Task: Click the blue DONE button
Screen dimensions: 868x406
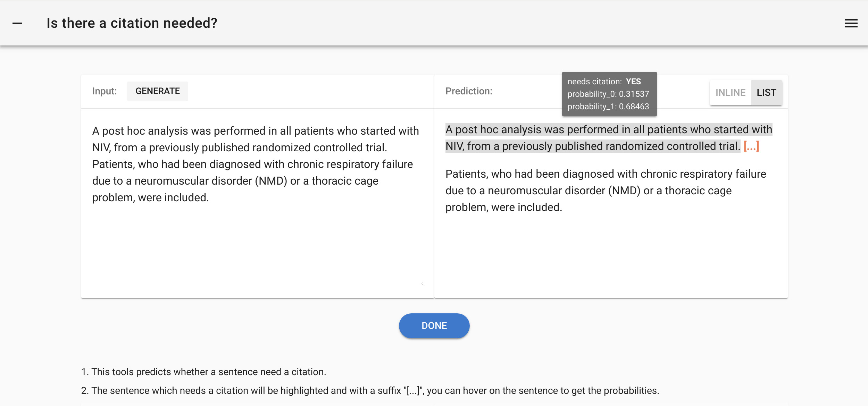Action: tap(434, 325)
